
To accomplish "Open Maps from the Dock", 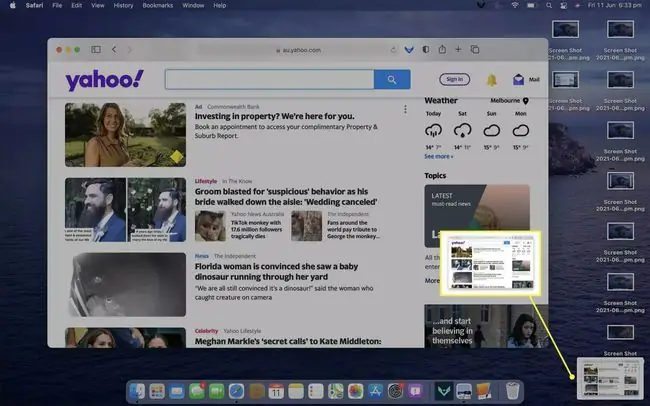I will click(336, 391).
